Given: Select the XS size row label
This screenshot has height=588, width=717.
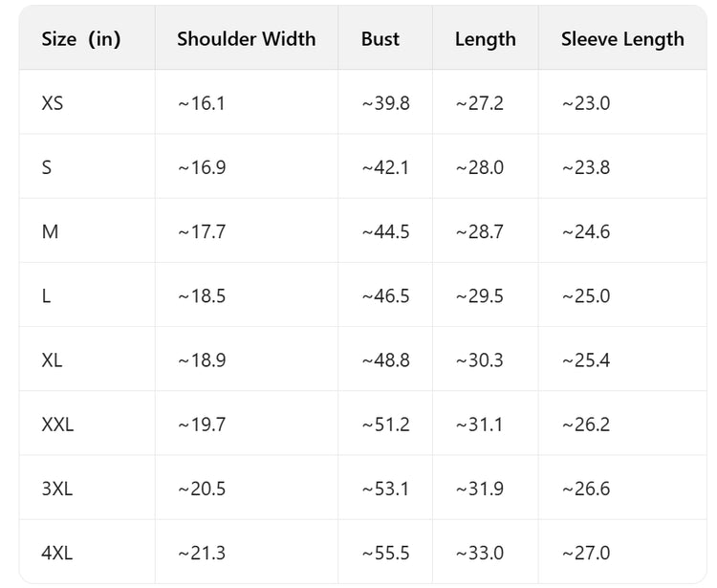Looking at the screenshot, I should point(53,102).
